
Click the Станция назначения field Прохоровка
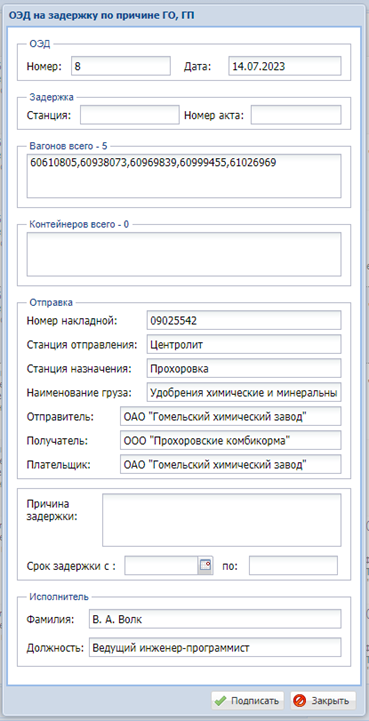pos(244,368)
